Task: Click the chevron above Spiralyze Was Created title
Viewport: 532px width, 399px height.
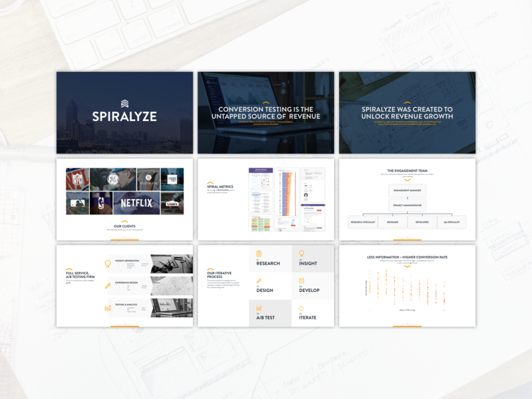Action: (407, 102)
